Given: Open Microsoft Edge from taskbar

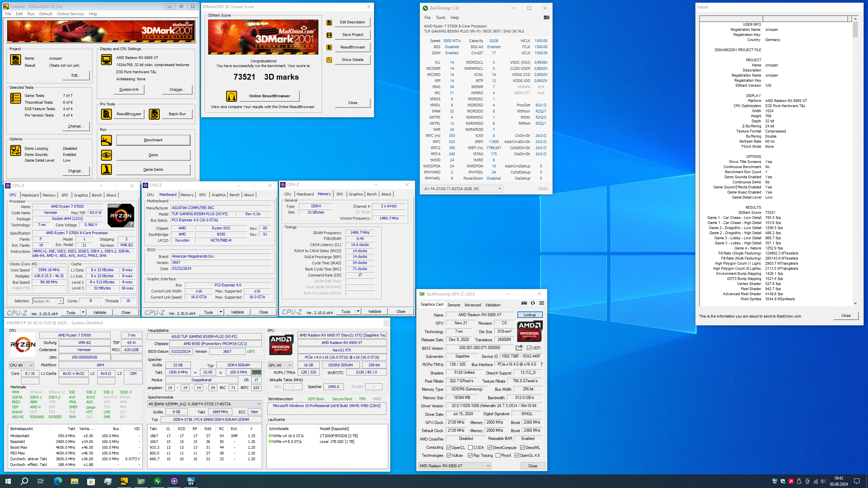Looking at the screenshot, I should 58,481.
